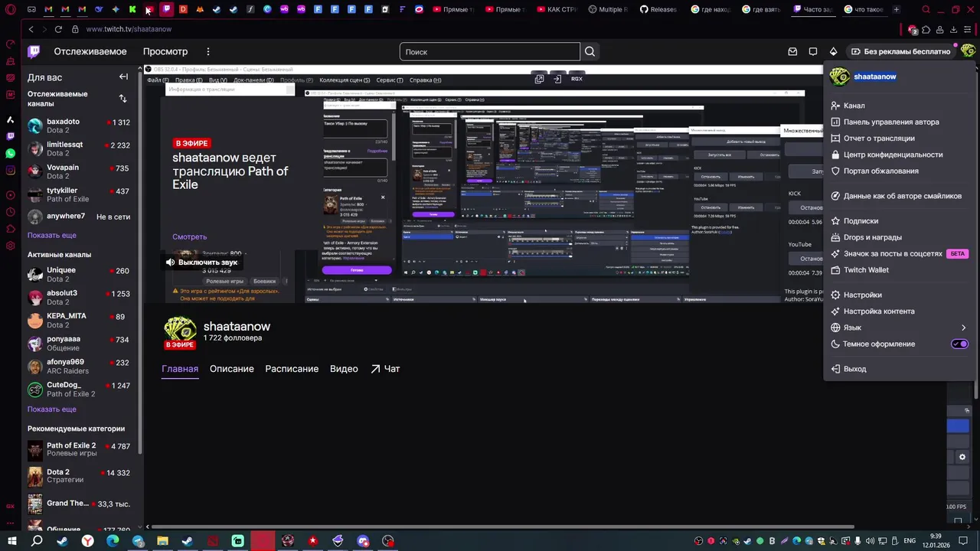Open CuteDog_ channel avatar in sidebar

click(x=35, y=390)
